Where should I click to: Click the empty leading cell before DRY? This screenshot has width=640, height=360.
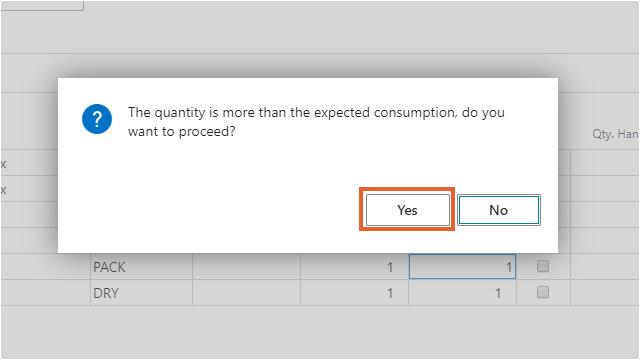coord(45,293)
